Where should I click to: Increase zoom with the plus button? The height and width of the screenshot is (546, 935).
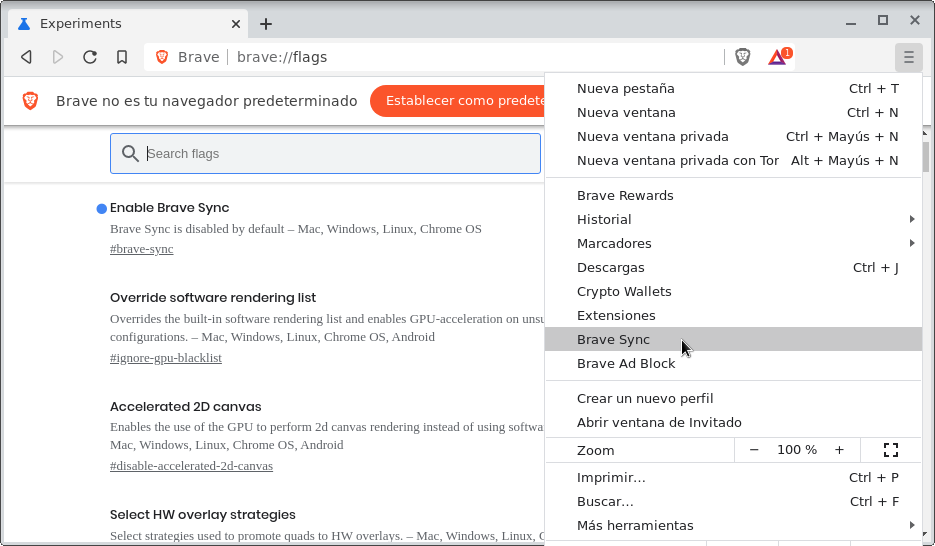[x=839, y=450]
